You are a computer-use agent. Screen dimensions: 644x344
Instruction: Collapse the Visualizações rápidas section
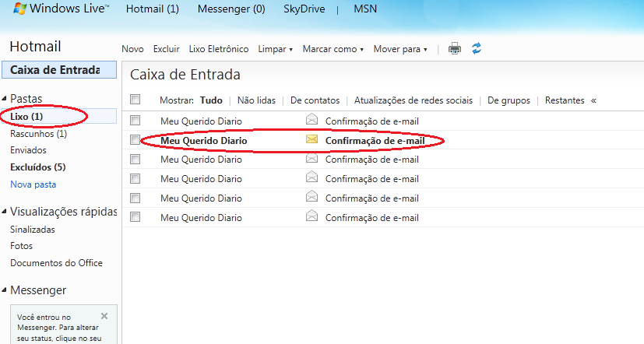(4, 212)
